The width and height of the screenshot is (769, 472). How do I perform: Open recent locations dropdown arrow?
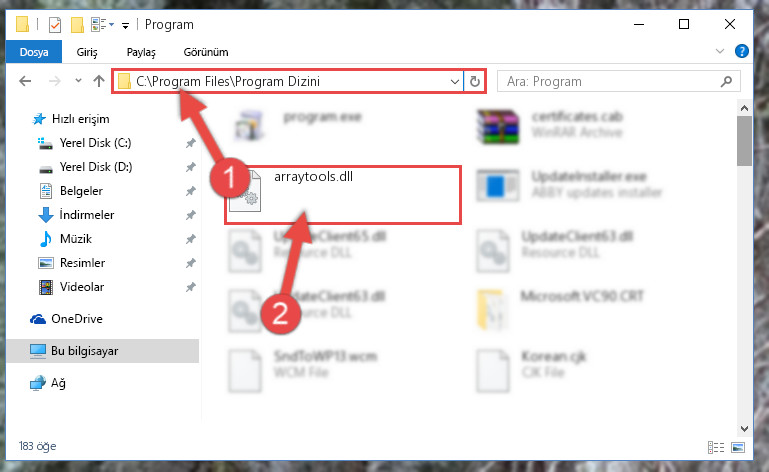(78, 81)
